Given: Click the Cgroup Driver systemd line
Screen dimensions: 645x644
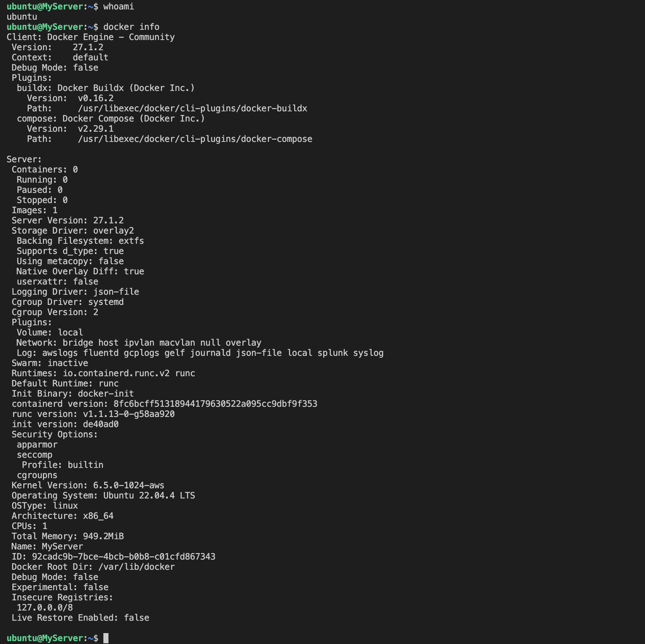Looking at the screenshot, I should point(68,302).
